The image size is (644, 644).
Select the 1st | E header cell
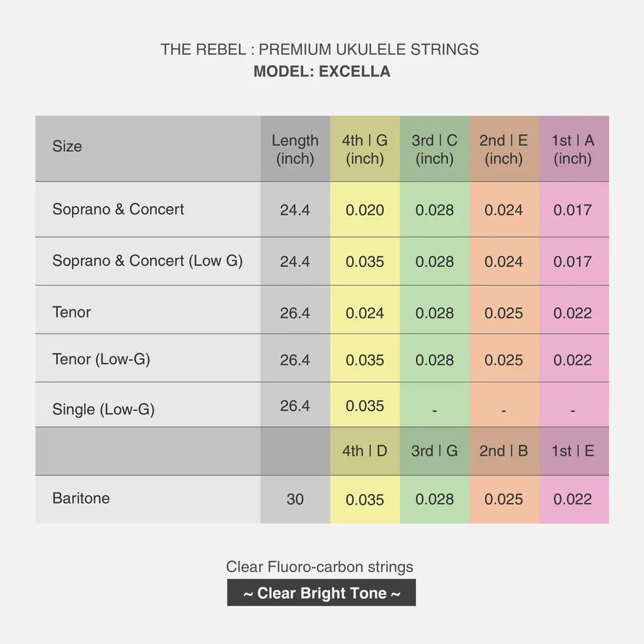pos(574,451)
